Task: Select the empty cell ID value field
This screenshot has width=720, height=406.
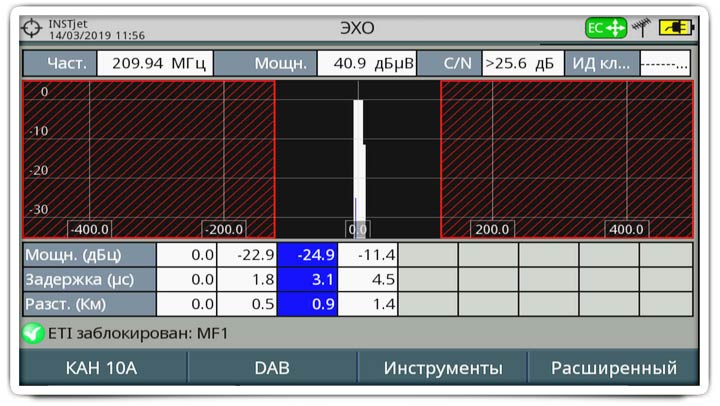Action: click(x=665, y=63)
